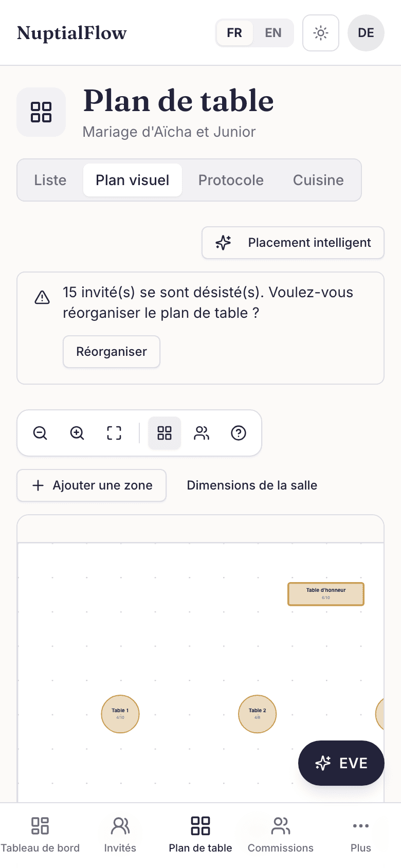Image resolution: width=401 pixels, height=868 pixels.
Task: Expand the Plus menu in bottom bar
Action: (361, 836)
